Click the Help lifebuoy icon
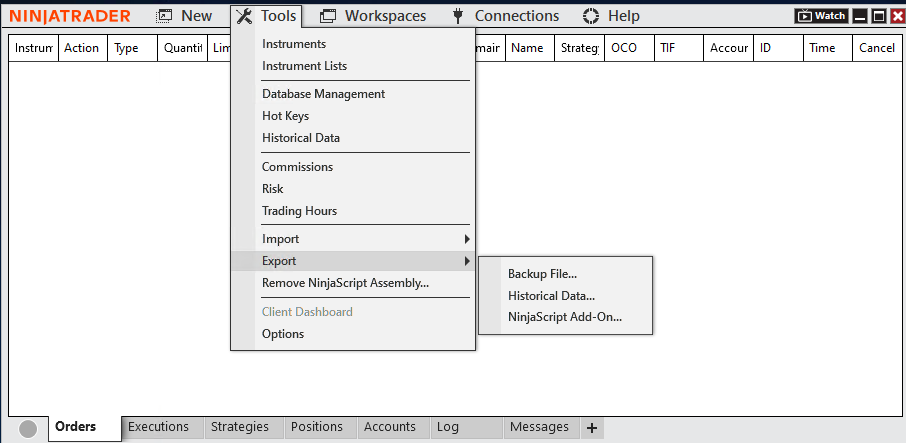 591,16
